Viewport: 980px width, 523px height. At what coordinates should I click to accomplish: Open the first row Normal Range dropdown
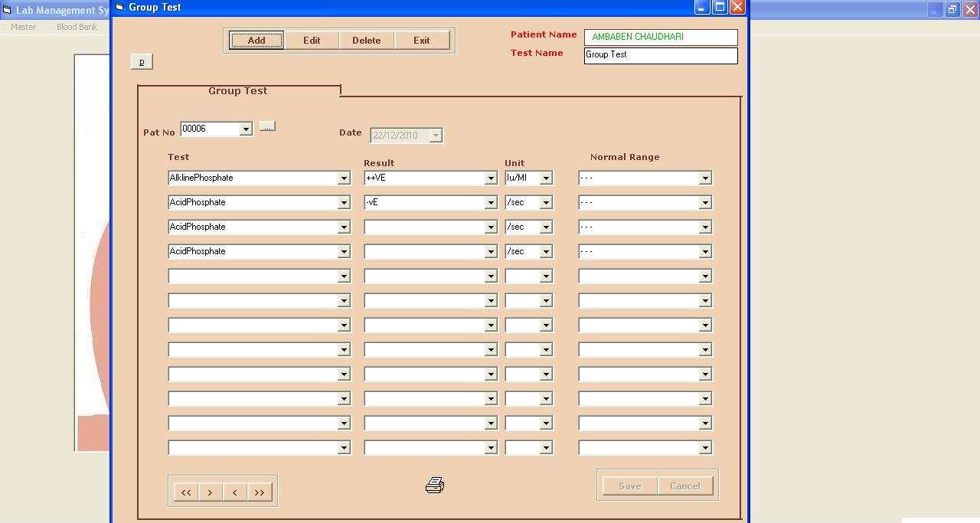[x=705, y=178]
